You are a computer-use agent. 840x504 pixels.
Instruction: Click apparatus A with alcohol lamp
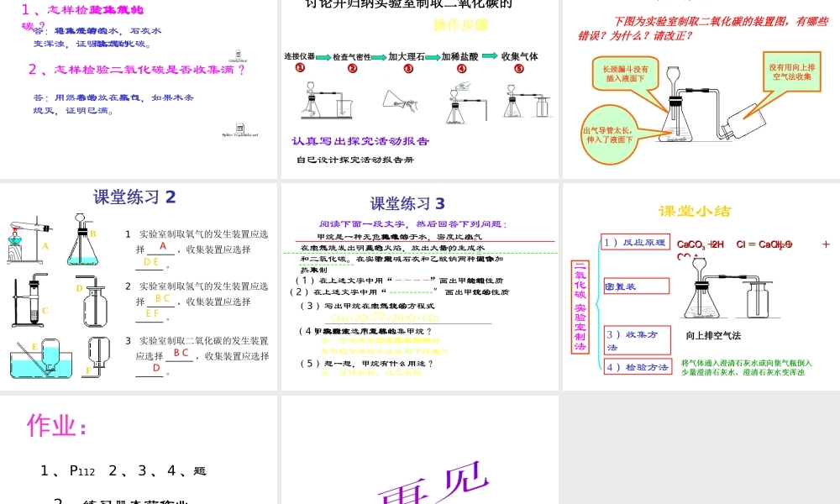coord(29,240)
